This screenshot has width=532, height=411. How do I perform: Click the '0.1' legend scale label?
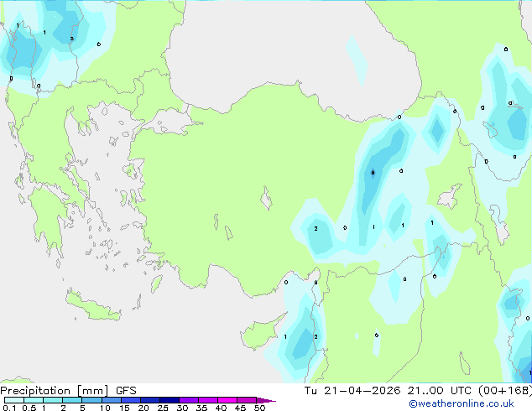(9, 408)
